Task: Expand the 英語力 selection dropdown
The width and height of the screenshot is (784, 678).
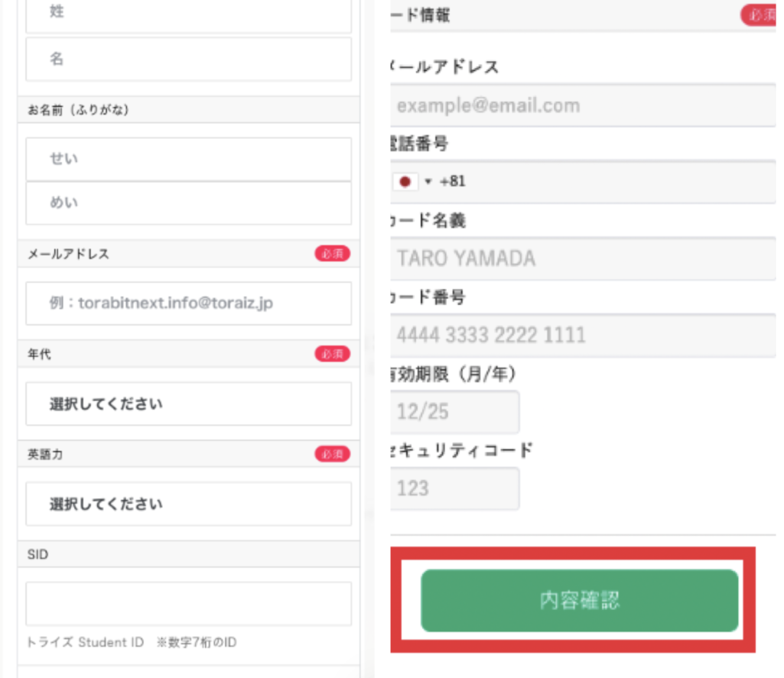Action: pyautogui.click(x=188, y=504)
